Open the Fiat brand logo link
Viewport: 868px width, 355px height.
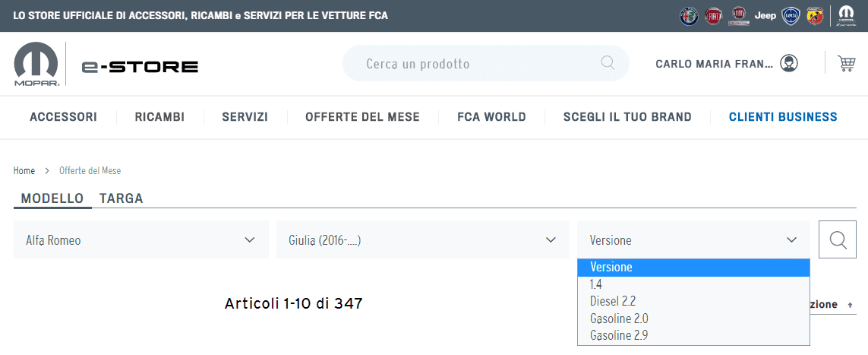click(x=714, y=16)
